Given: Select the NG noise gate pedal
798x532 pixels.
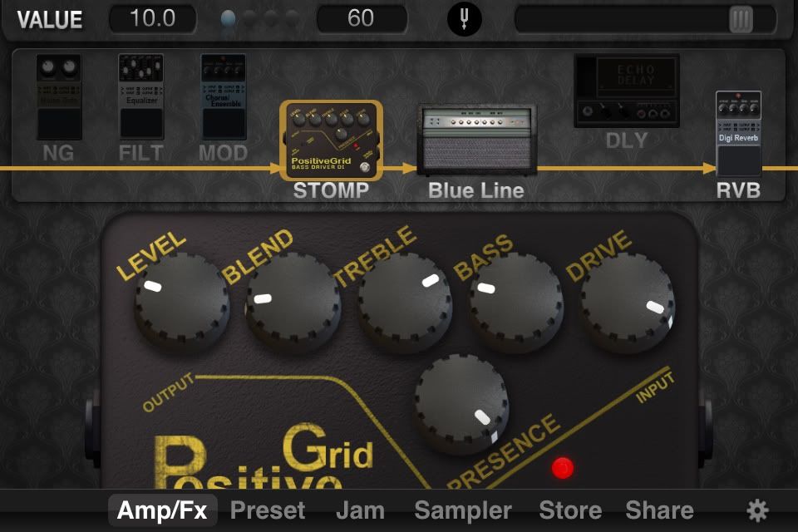Looking at the screenshot, I should tap(59, 96).
